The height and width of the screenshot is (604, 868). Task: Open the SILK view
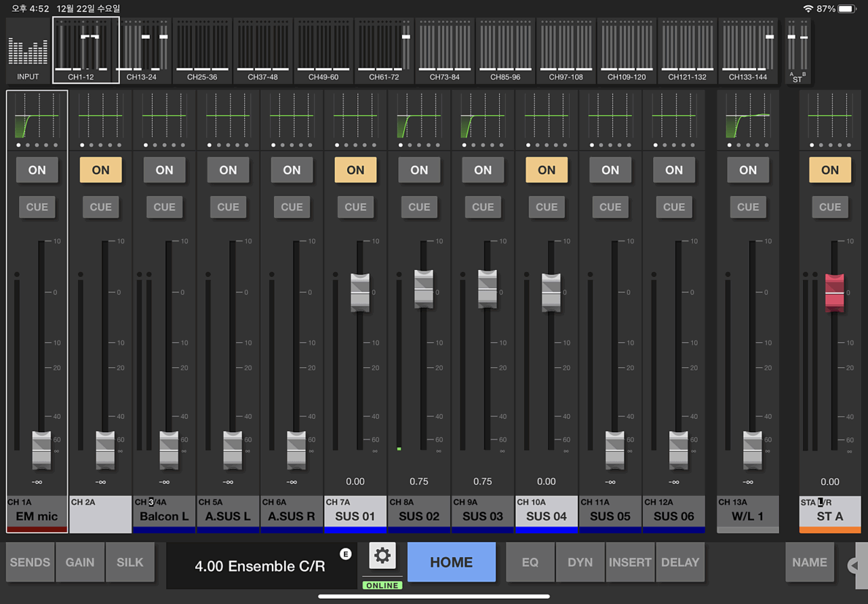click(x=130, y=563)
